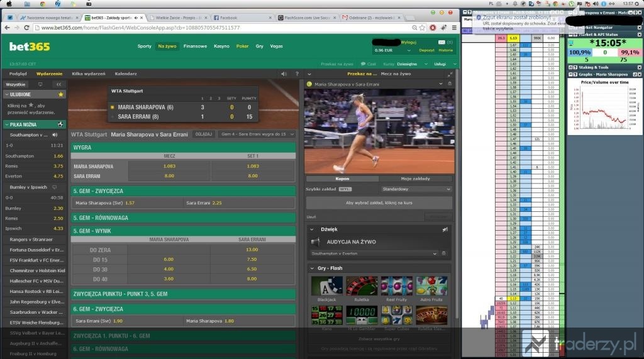
Task: Open the Sporty menu
Action: pos(144,47)
